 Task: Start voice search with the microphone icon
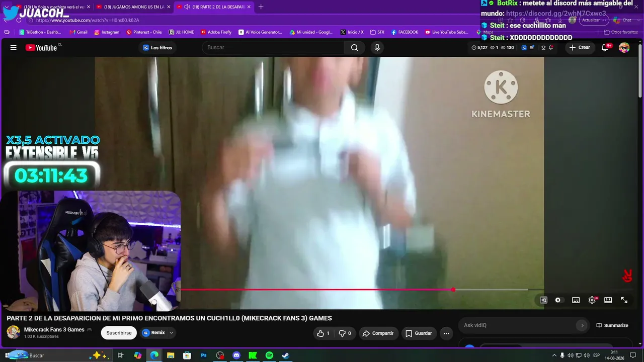click(x=377, y=48)
